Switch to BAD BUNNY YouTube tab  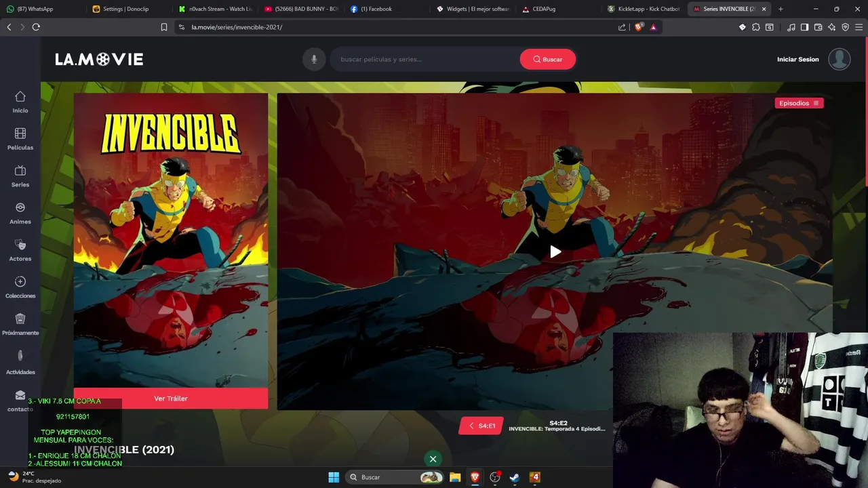tap(301, 9)
